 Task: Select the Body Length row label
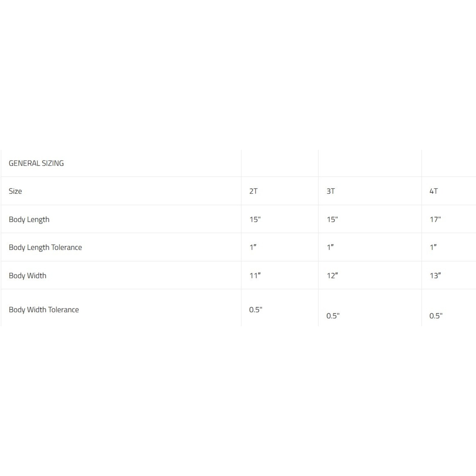tap(29, 220)
